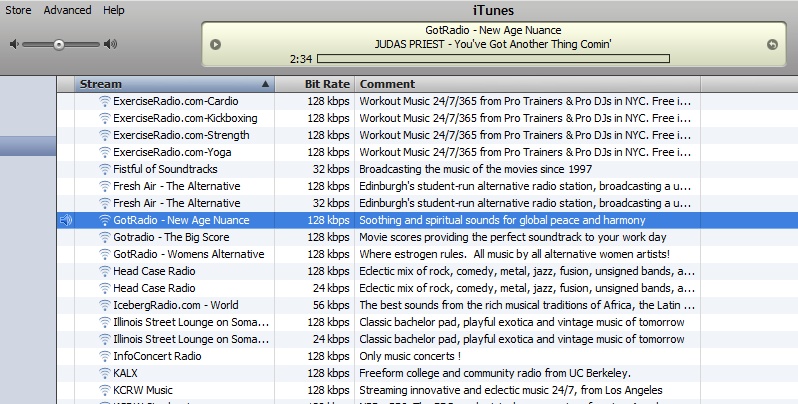The image size is (798, 404).
Task: Click stream icon for Head Case Radio 24 kbps
Action: pyautogui.click(x=104, y=288)
